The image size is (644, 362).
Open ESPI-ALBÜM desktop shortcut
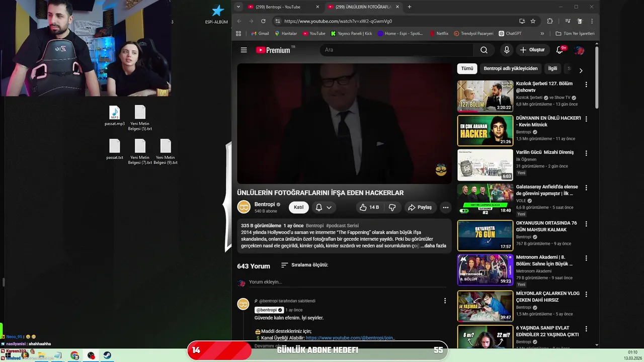(217, 15)
